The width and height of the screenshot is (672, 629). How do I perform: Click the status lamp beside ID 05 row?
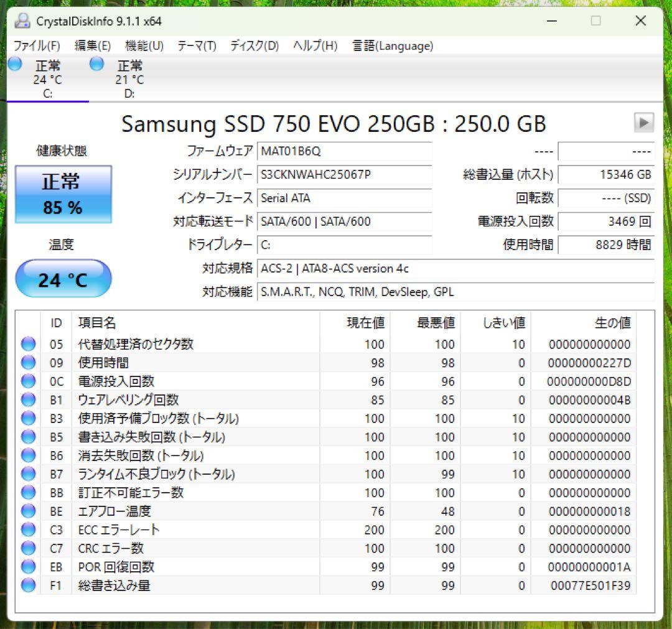(27, 344)
